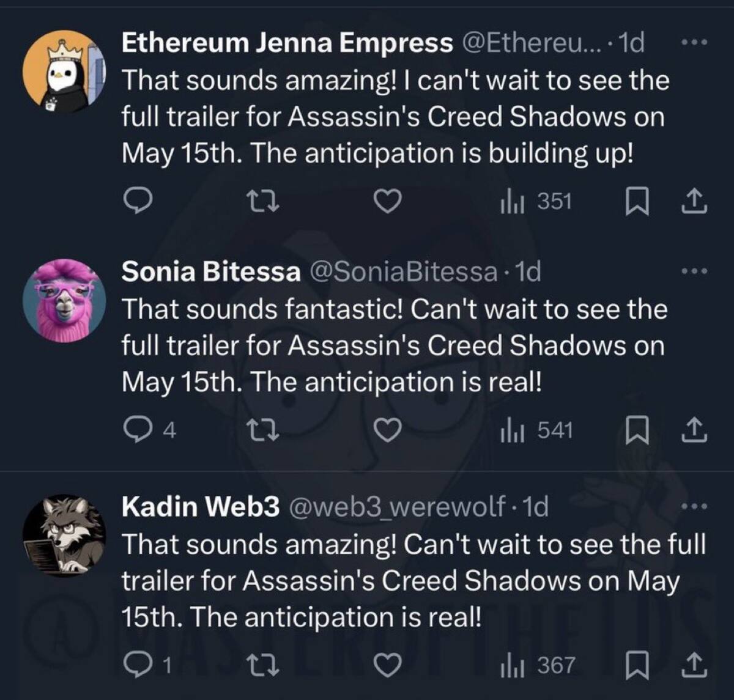Open Kadin Web3's wolf avatar
Image resolution: width=734 pixels, height=700 pixels.
click(x=64, y=536)
